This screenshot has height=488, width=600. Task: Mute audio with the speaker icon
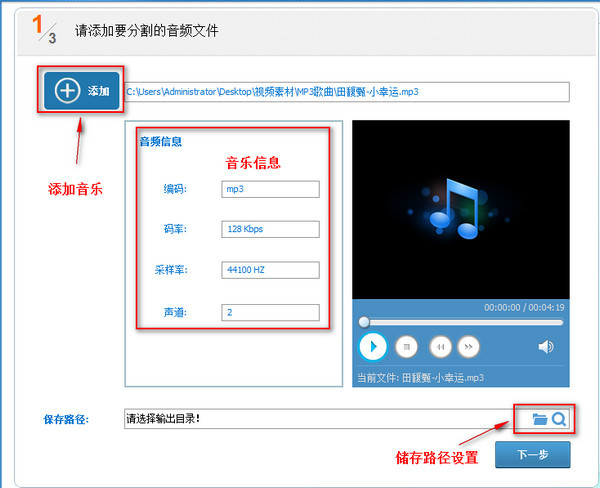[546, 346]
